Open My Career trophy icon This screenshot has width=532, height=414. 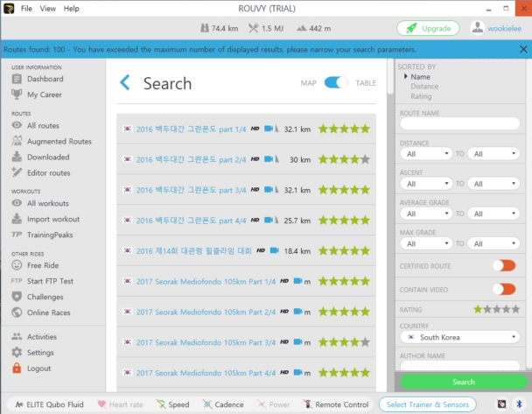pyautogui.click(x=17, y=95)
